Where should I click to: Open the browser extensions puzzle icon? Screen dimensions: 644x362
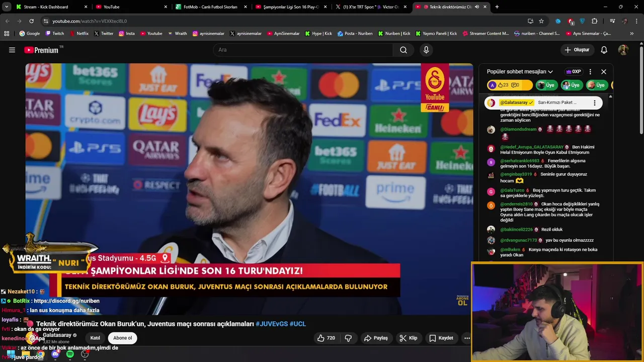[595, 21]
